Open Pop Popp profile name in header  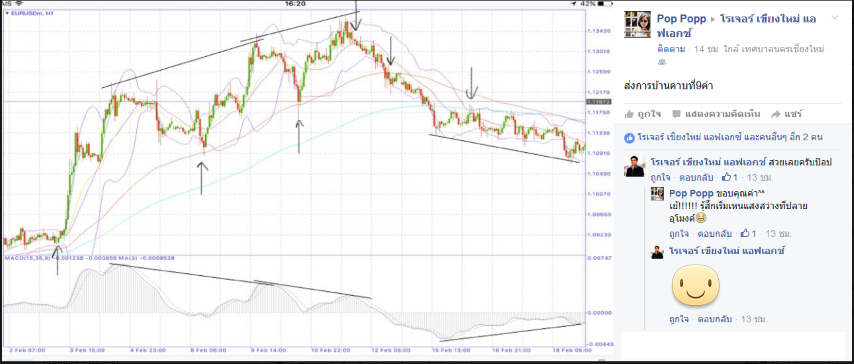[x=681, y=19]
